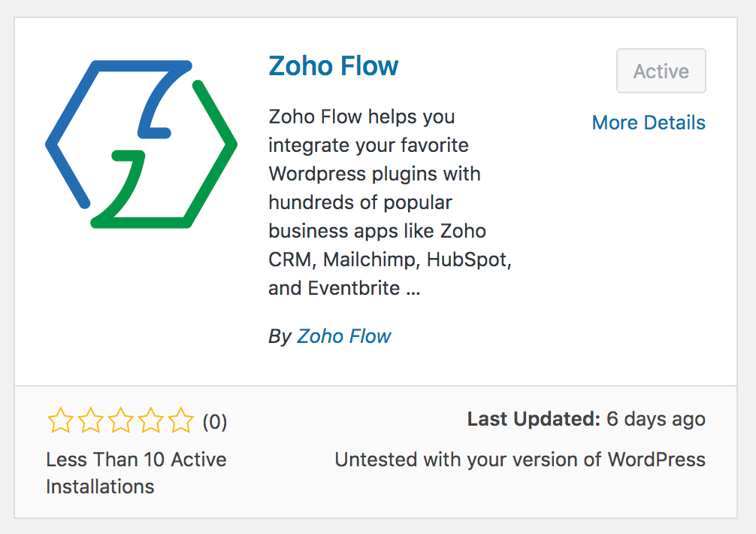This screenshot has height=534, width=756.
Task: Click the (0) ratings count
Action: click(215, 422)
